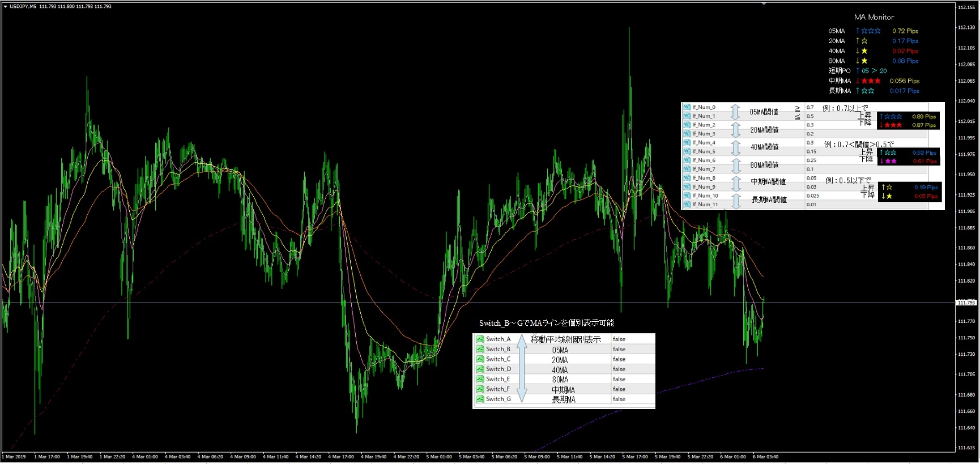Select the If_Num_6 value 0.25
Image resolution: width=980 pixels, height=464 pixels.
pos(812,160)
